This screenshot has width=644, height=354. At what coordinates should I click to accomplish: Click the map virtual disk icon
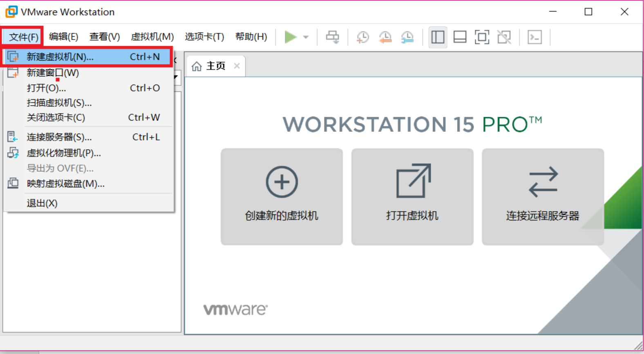click(13, 183)
